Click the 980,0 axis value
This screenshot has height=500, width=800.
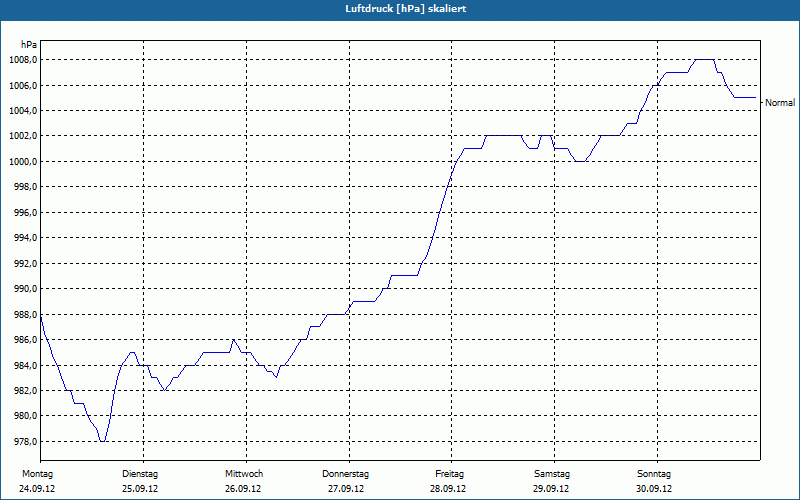tap(25, 416)
